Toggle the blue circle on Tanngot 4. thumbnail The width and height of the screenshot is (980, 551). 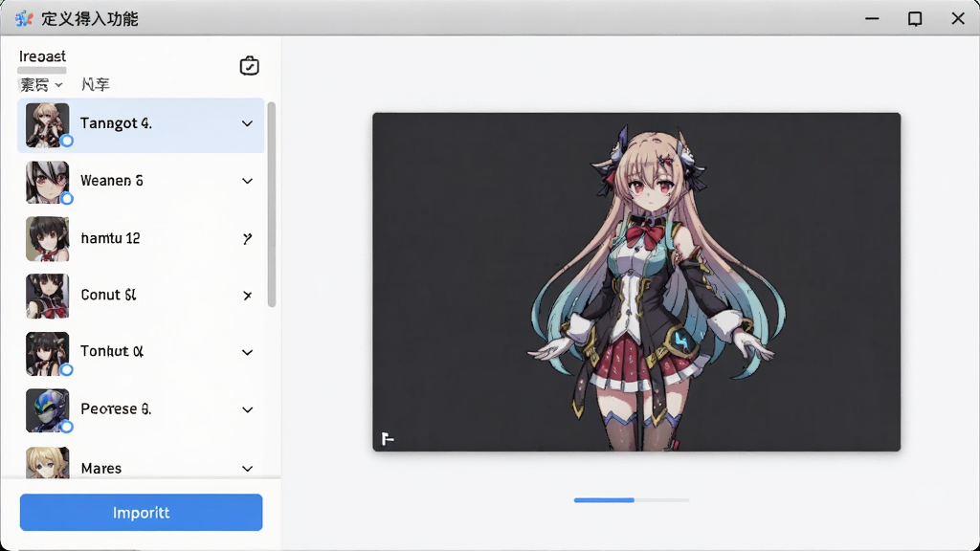tap(67, 142)
